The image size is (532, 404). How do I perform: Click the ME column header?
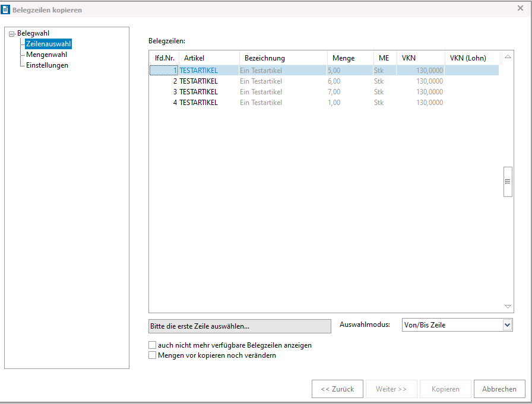click(385, 58)
